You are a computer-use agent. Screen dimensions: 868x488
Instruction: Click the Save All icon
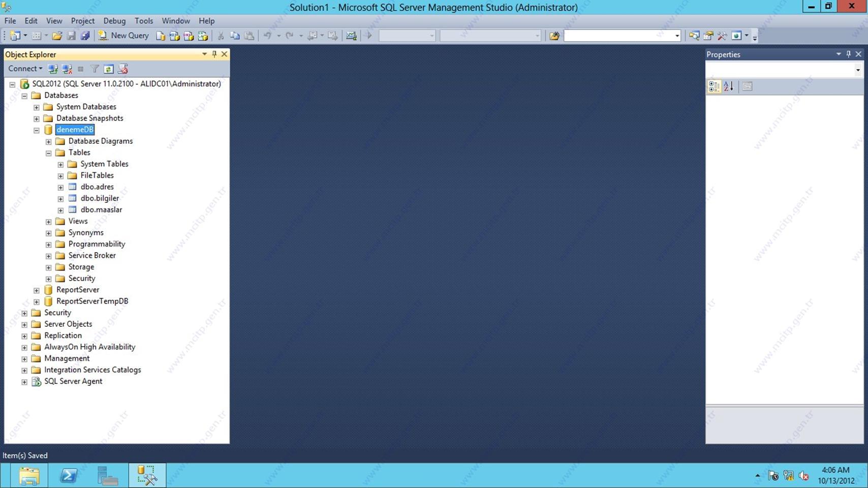[x=85, y=36]
